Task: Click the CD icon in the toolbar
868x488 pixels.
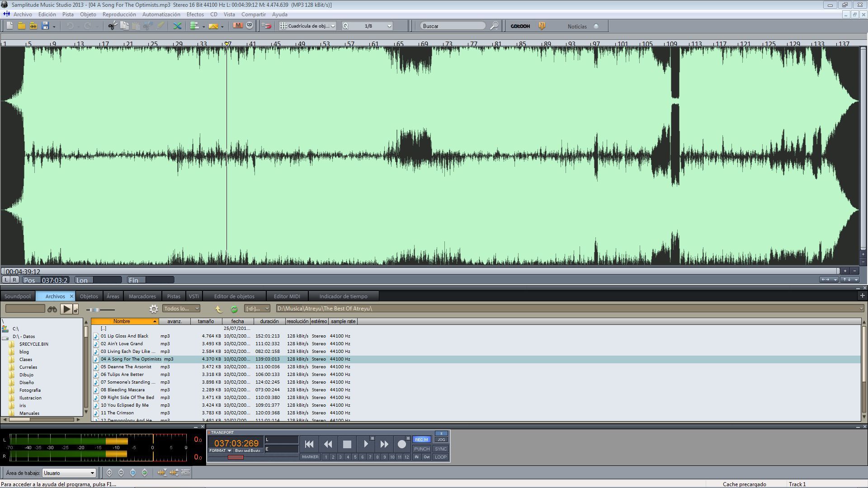Action: click(x=250, y=26)
